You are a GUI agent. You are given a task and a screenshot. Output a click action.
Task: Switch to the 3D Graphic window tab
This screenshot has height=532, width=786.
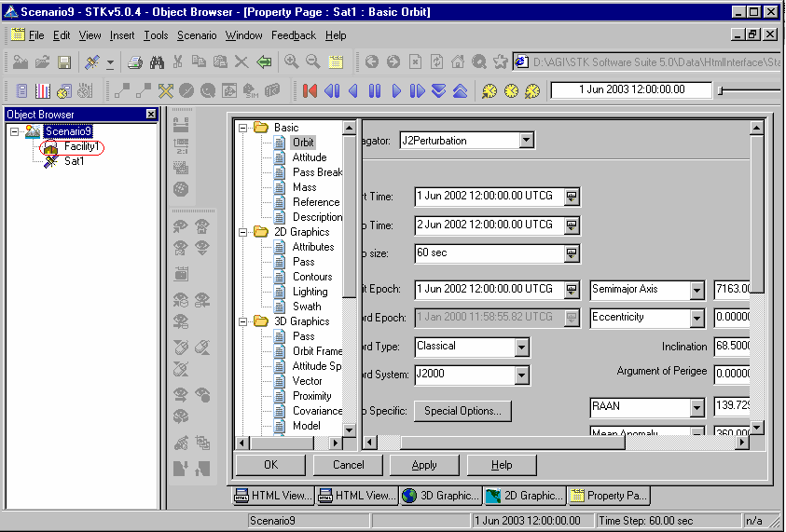[441, 496]
